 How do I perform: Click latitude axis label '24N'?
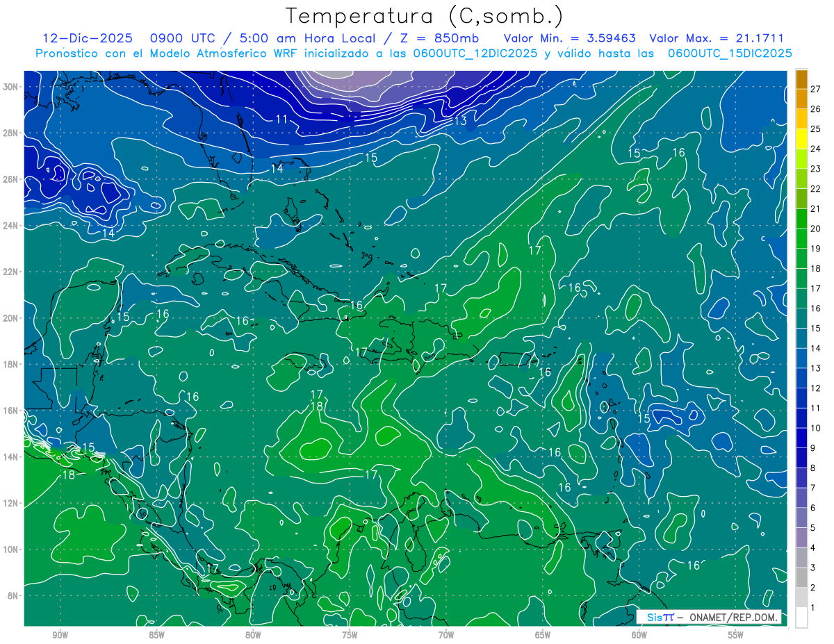coord(10,226)
